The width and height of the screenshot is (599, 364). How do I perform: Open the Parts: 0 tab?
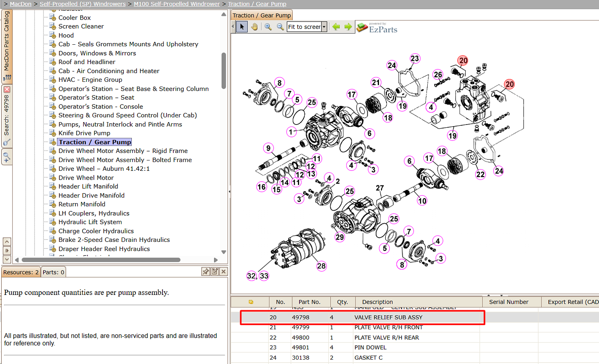click(54, 272)
